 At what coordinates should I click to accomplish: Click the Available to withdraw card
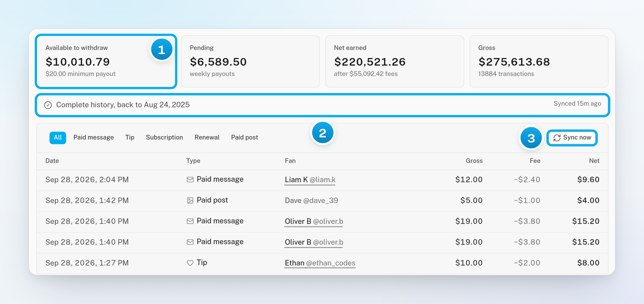point(106,61)
